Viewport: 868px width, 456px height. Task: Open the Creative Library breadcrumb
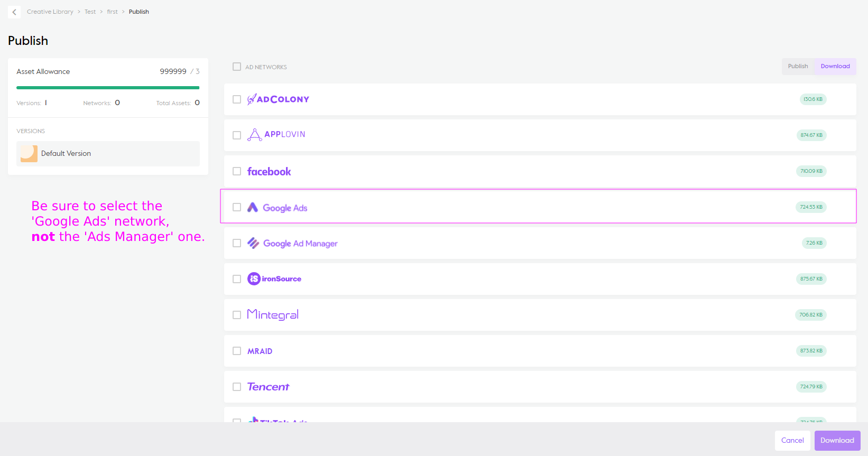50,12
